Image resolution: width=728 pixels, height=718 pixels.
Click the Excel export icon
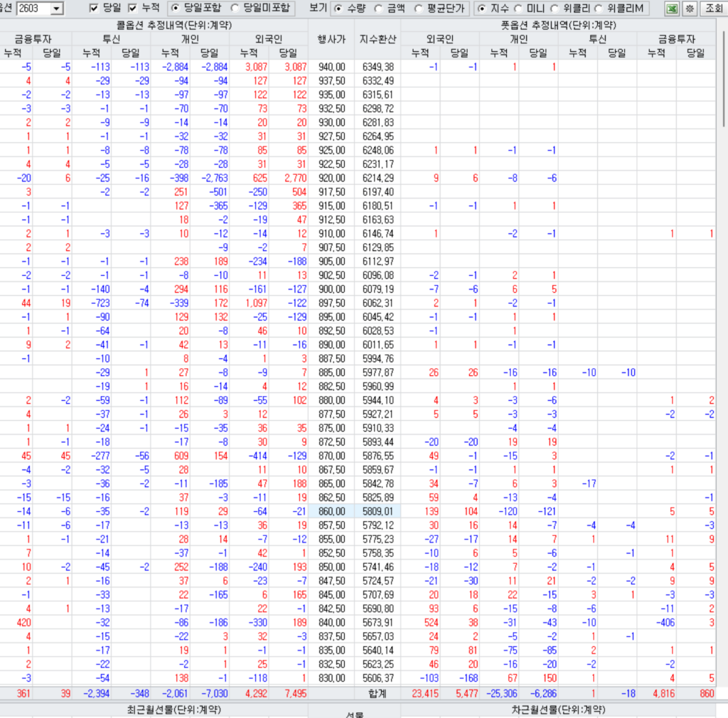tap(671, 9)
